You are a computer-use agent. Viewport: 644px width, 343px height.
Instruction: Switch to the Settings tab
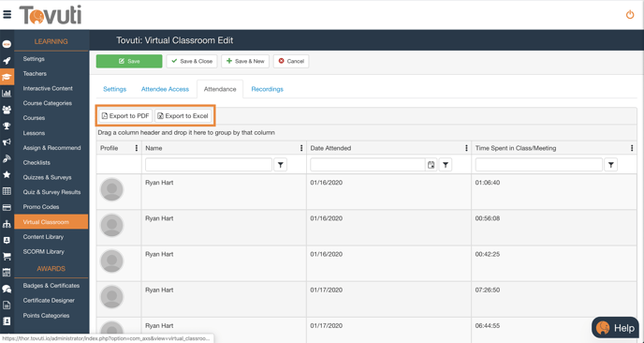pos(114,89)
